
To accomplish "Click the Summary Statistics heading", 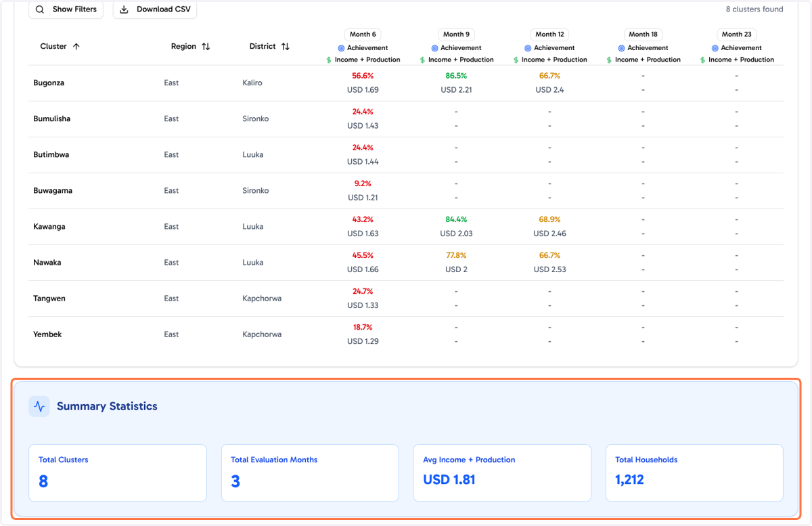I will 107,406.
